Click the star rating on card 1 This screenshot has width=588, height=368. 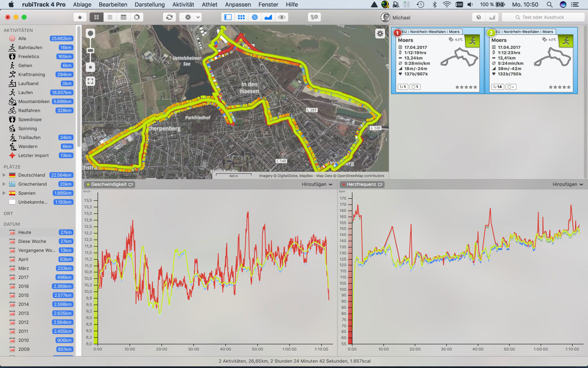click(466, 87)
